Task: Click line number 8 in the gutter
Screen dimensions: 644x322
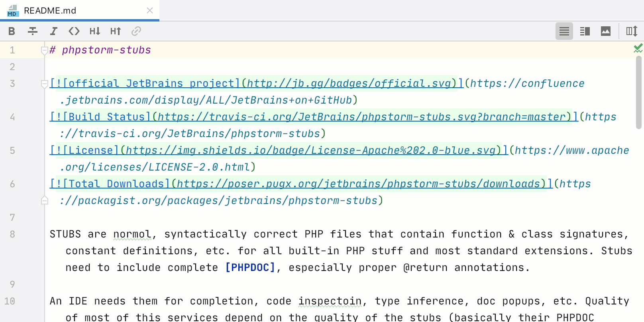Action: point(12,234)
